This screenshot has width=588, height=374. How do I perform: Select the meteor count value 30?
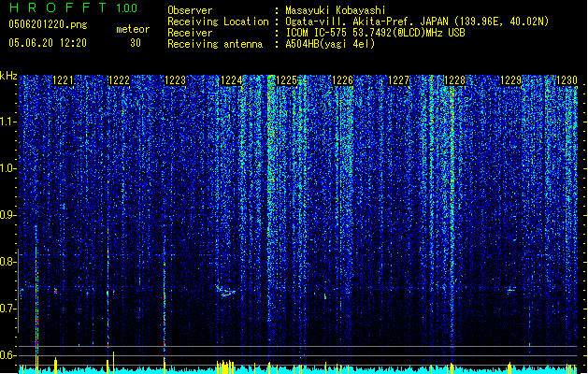pos(136,43)
